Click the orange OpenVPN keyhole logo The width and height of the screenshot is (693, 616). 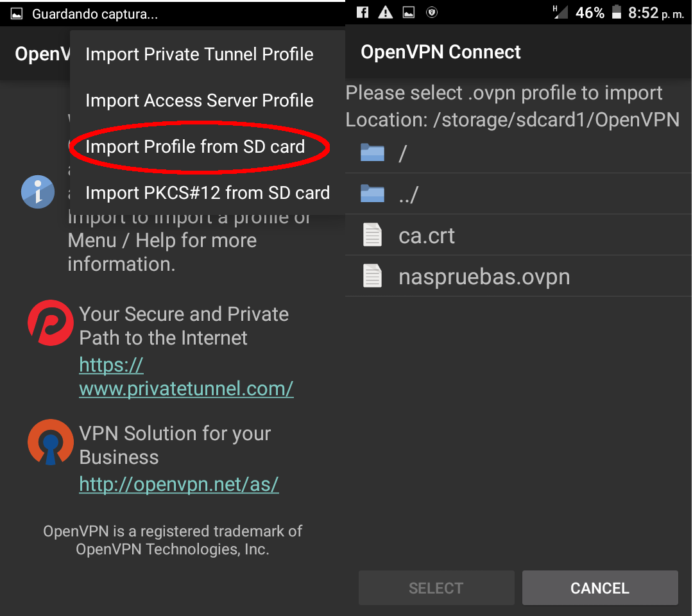(51, 442)
